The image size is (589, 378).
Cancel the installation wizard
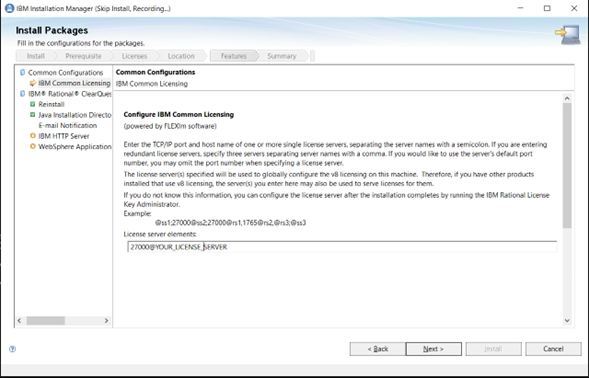click(553, 349)
